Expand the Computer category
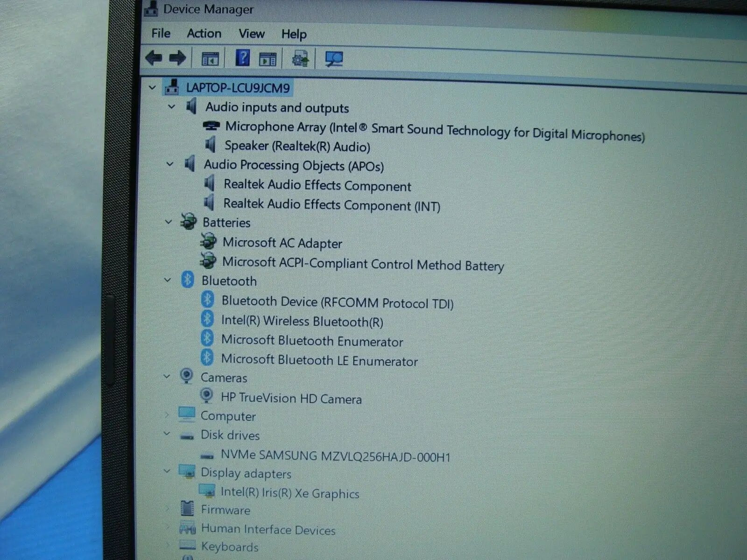The image size is (747, 560). point(167,414)
